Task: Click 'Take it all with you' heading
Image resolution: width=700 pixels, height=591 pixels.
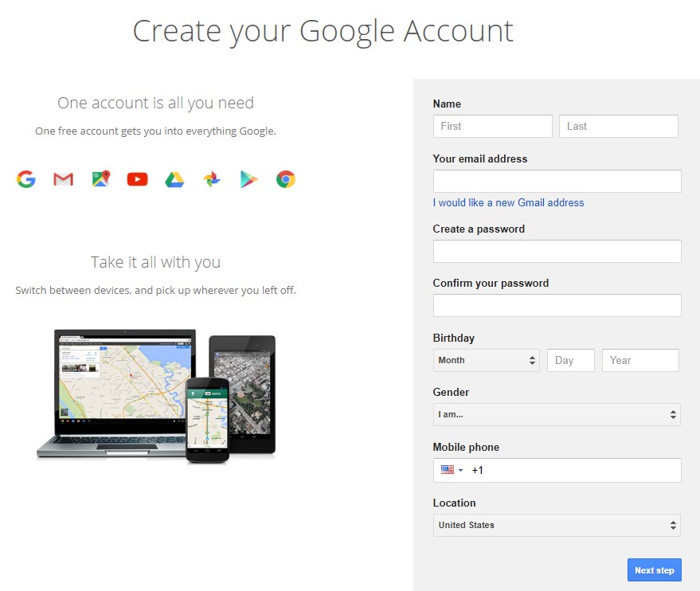Action: click(155, 262)
